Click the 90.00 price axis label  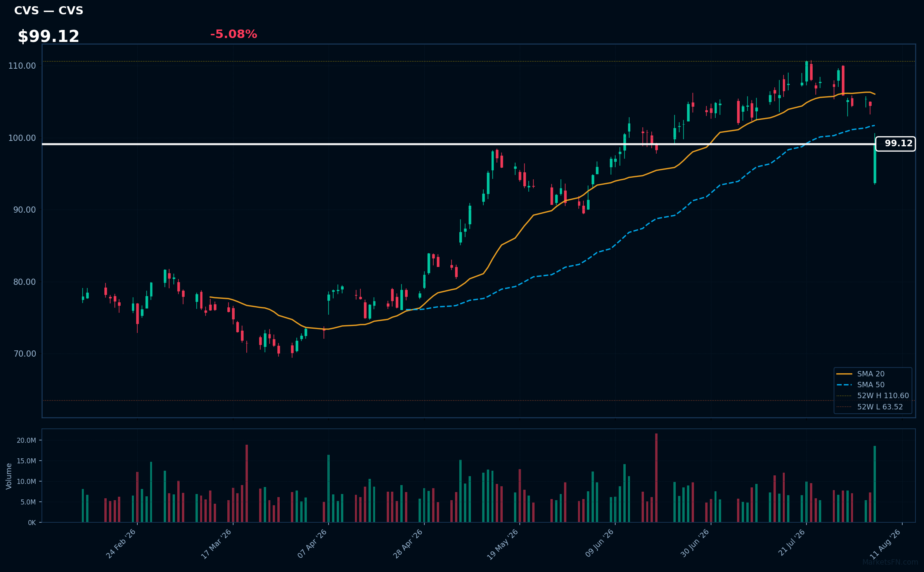pos(24,210)
